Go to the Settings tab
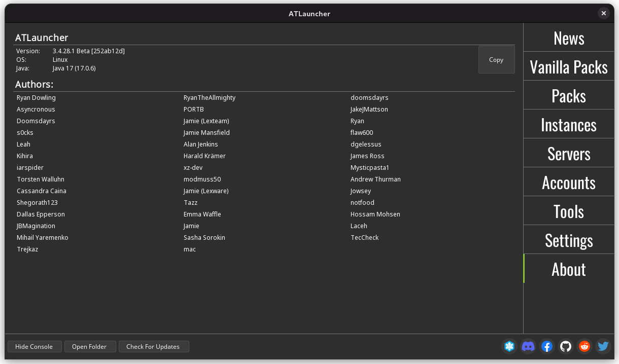Viewport: 619px width, 364px height. coord(569,240)
